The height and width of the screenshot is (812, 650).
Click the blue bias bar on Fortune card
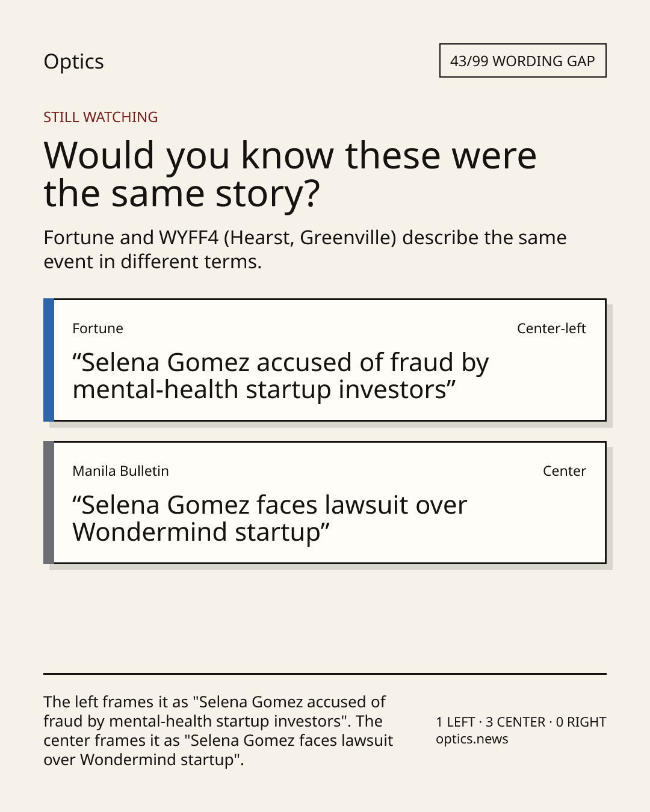click(49, 360)
